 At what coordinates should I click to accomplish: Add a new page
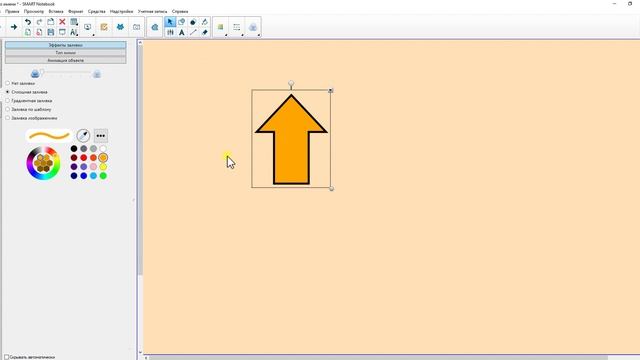pos(28,32)
